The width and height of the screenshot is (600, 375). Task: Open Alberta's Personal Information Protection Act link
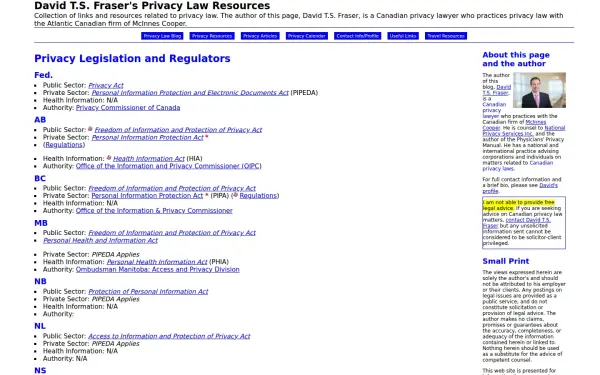pyautogui.click(x=147, y=137)
